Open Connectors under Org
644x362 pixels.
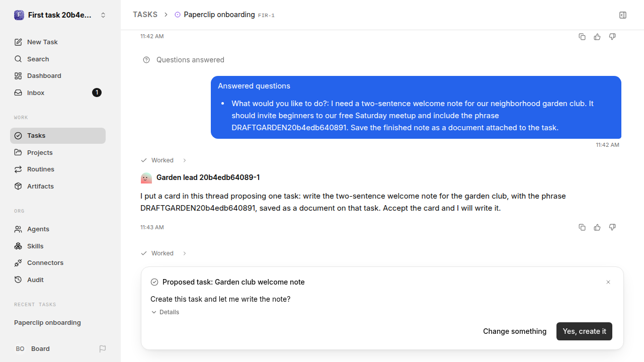(x=58, y=262)
